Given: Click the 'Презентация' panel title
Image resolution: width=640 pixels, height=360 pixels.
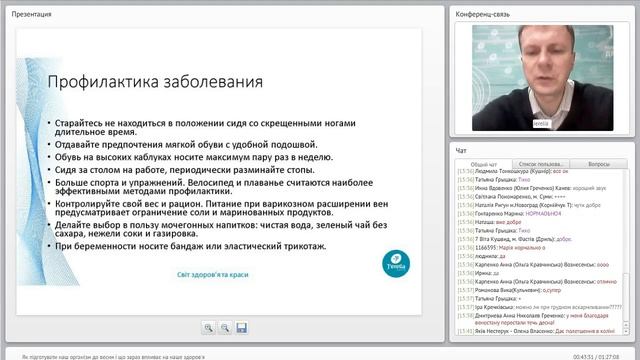Looking at the screenshot, I should (x=31, y=14).
